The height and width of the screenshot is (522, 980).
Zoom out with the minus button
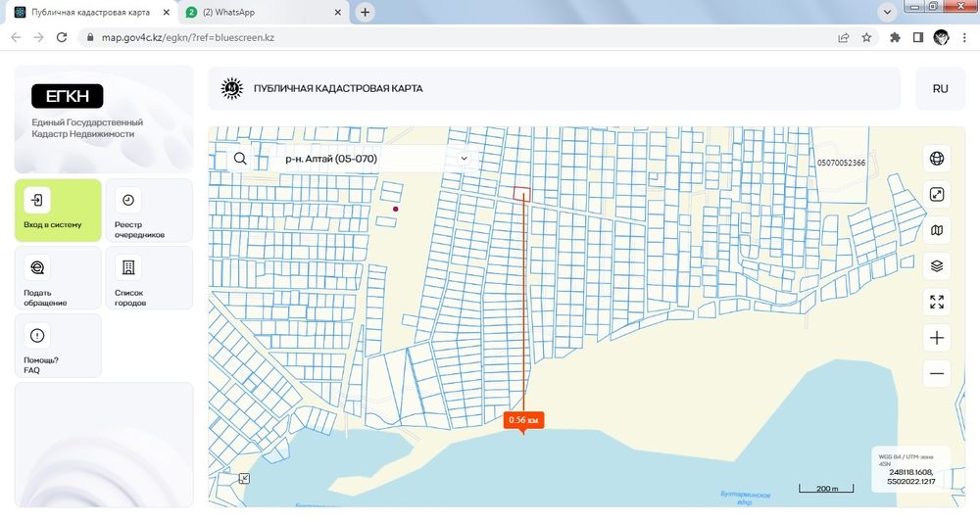pos(936,374)
